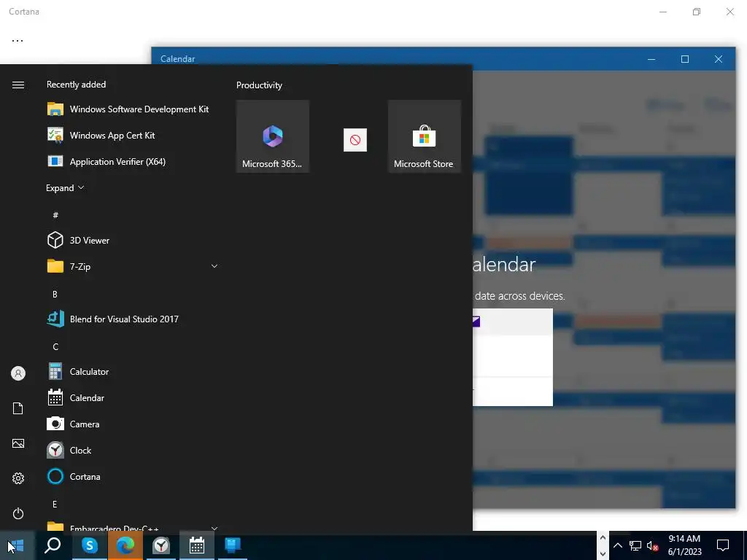Switch to Microsoft Edge on taskbar
Screen dimensions: 747x560
click(125, 545)
